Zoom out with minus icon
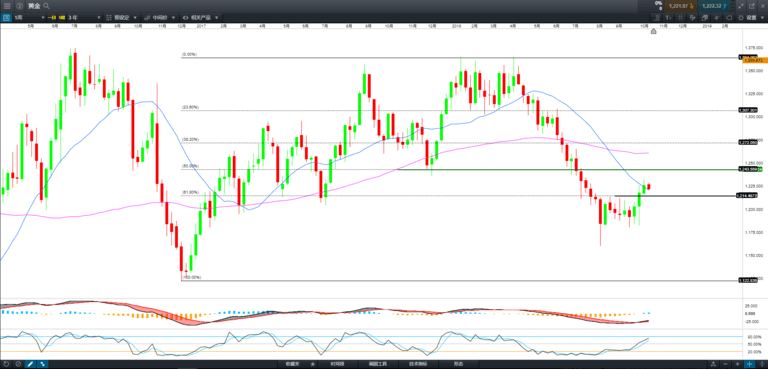Screen dimensions: 768x369 (x=725, y=364)
